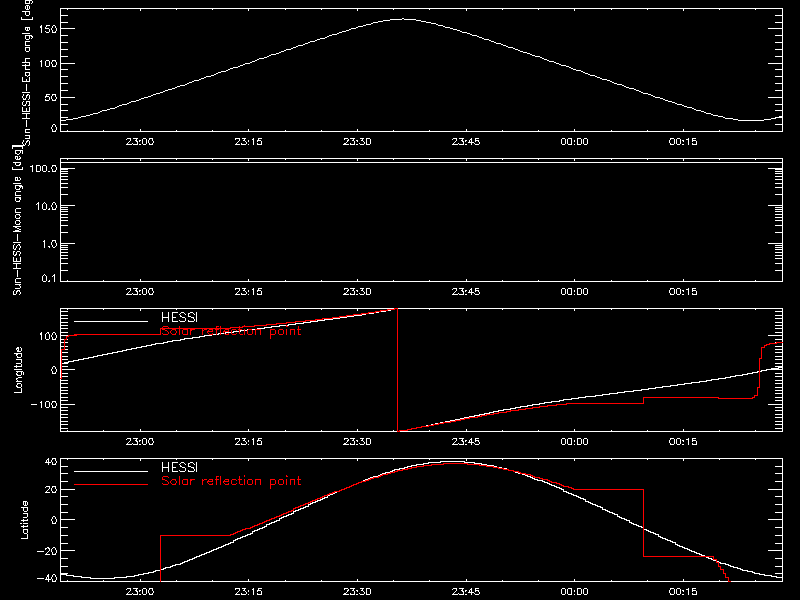This screenshot has height=600, width=800.
Task: Click red legend line in Latitude plot
Action: coord(111,485)
